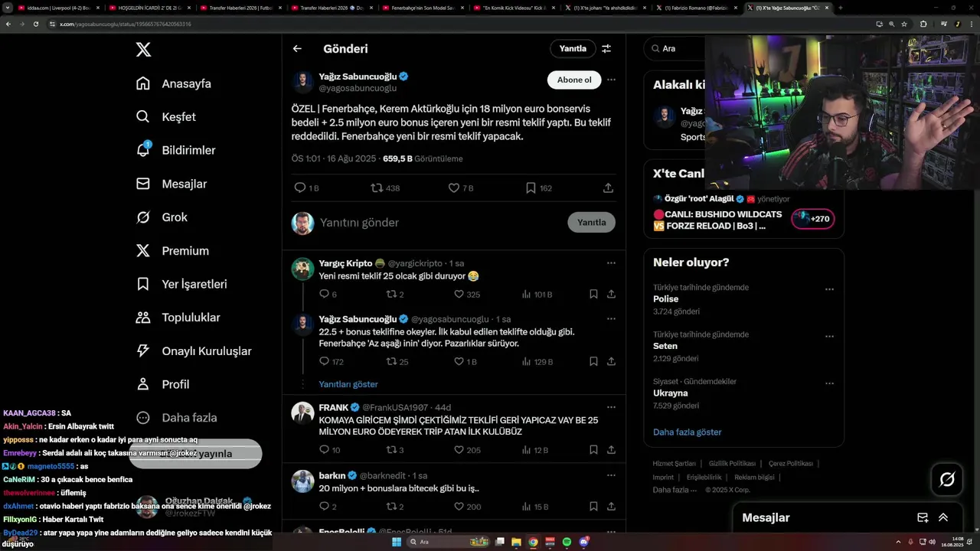Like Yağız Sabuncuoğlu's reply with 1 B

465,362
